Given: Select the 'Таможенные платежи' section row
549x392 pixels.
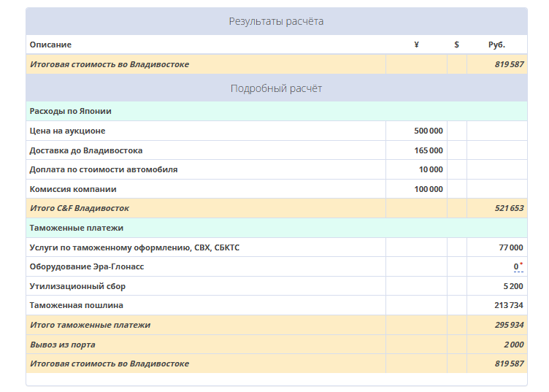Looking at the screenshot, I should [x=277, y=228].
